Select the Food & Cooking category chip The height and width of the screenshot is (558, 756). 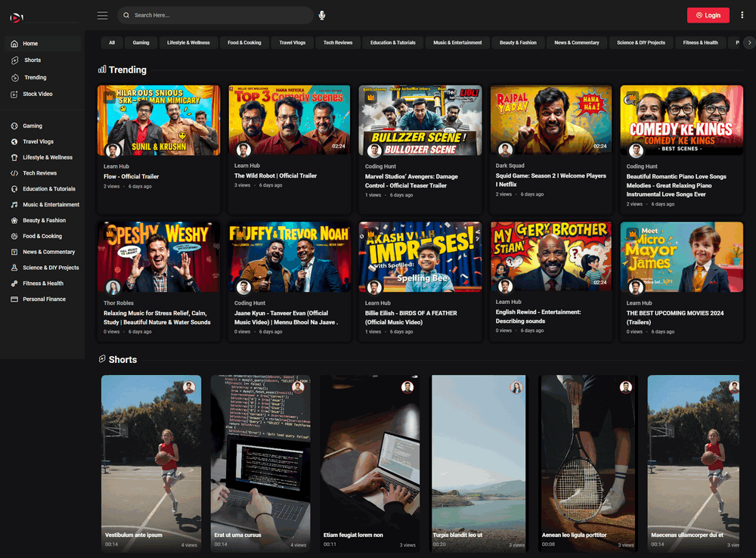(x=244, y=43)
